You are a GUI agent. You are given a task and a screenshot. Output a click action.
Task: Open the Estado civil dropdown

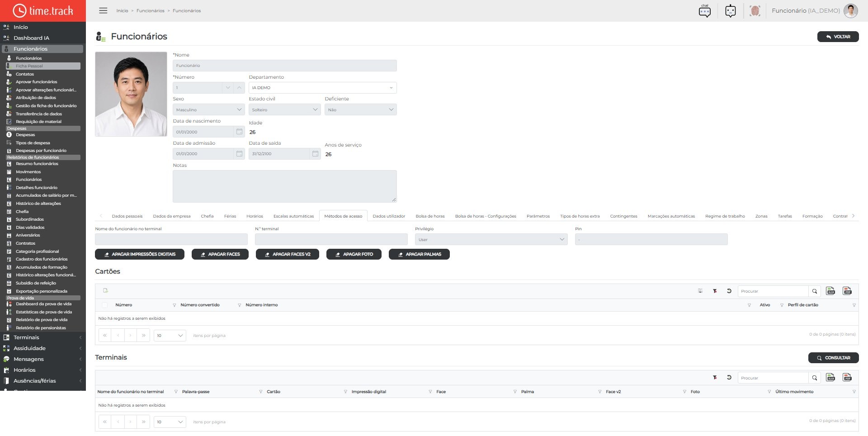[285, 109]
